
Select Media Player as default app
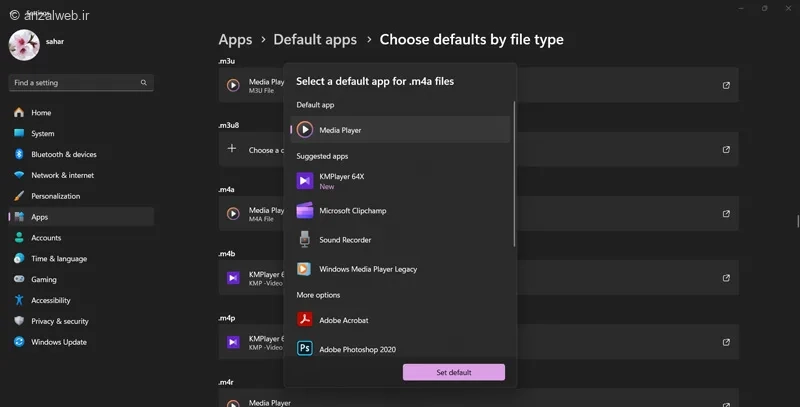(x=400, y=130)
